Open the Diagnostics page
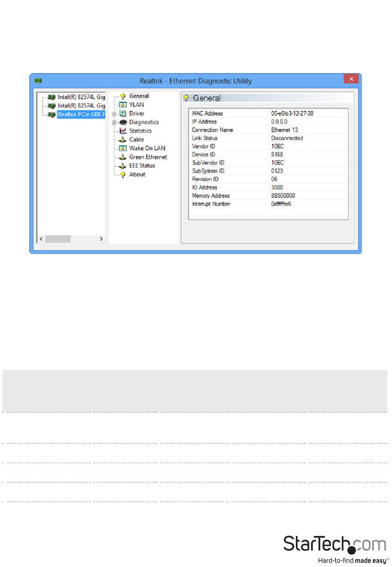Screen dimensions: 392x567 pos(144,122)
